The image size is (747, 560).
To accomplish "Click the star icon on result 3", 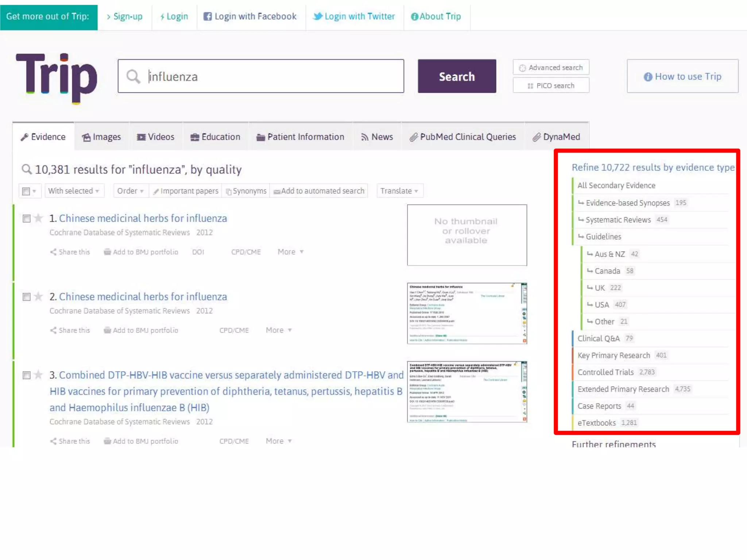I will point(38,375).
